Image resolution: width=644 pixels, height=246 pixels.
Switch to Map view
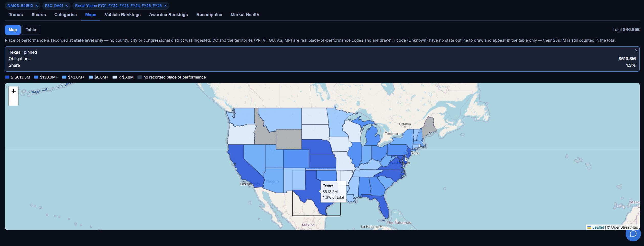pyautogui.click(x=13, y=30)
